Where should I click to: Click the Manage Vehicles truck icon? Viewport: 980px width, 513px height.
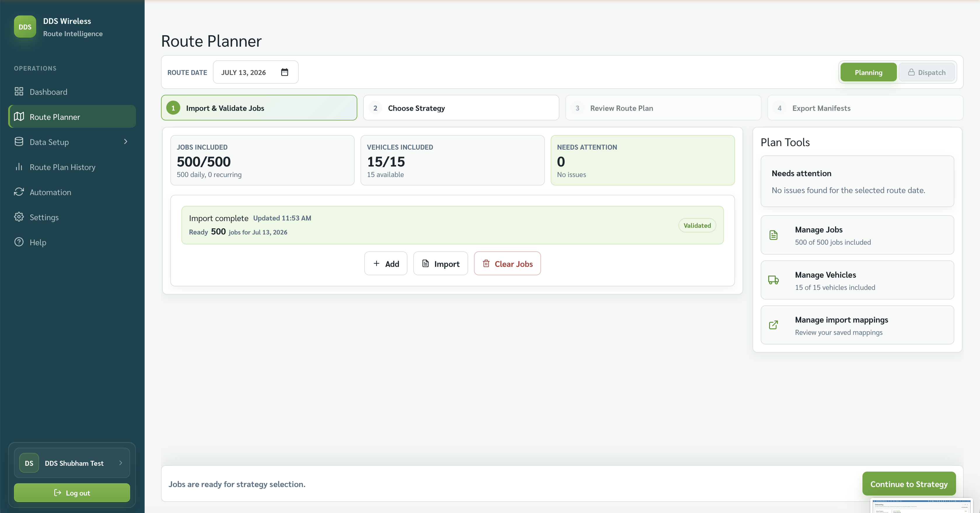coord(773,280)
